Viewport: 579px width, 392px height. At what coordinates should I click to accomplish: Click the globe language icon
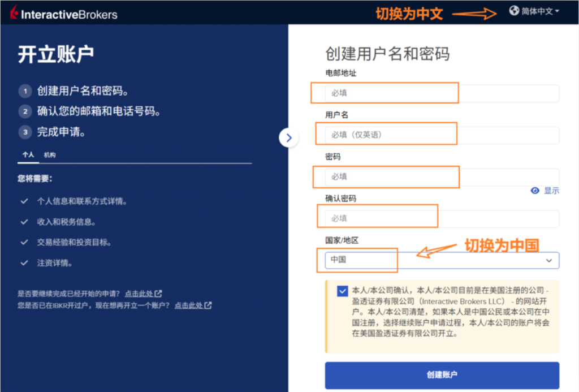[x=513, y=11]
